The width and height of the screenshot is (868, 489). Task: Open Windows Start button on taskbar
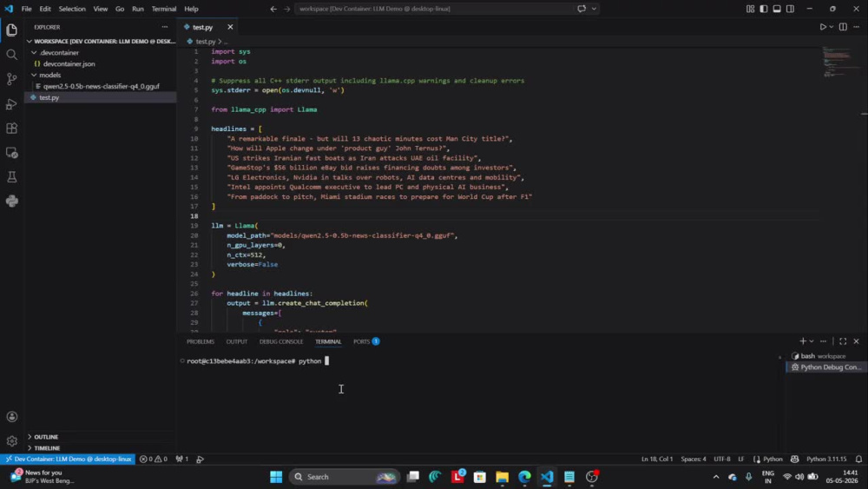(x=276, y=477)
